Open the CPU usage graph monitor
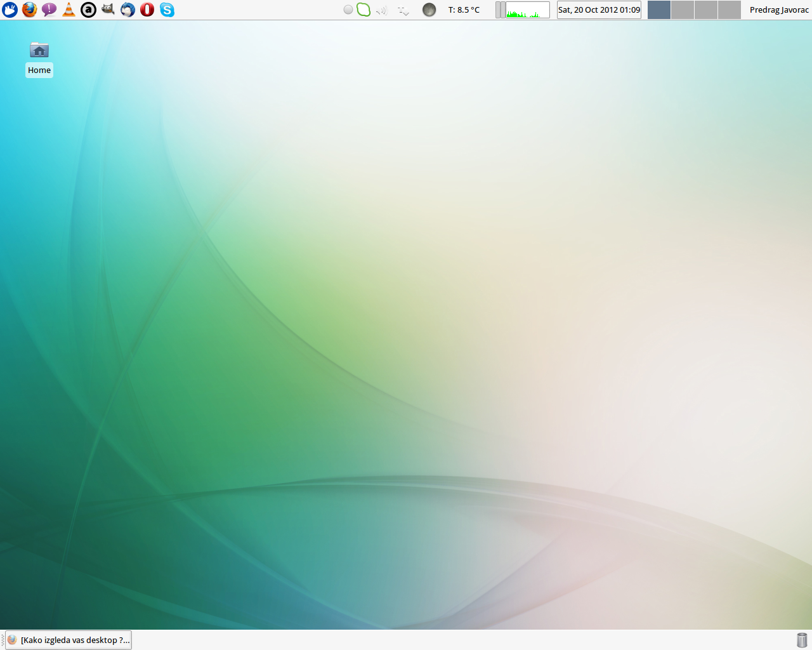The height and width of the screenshot is (650, 812). pos(527,10)
